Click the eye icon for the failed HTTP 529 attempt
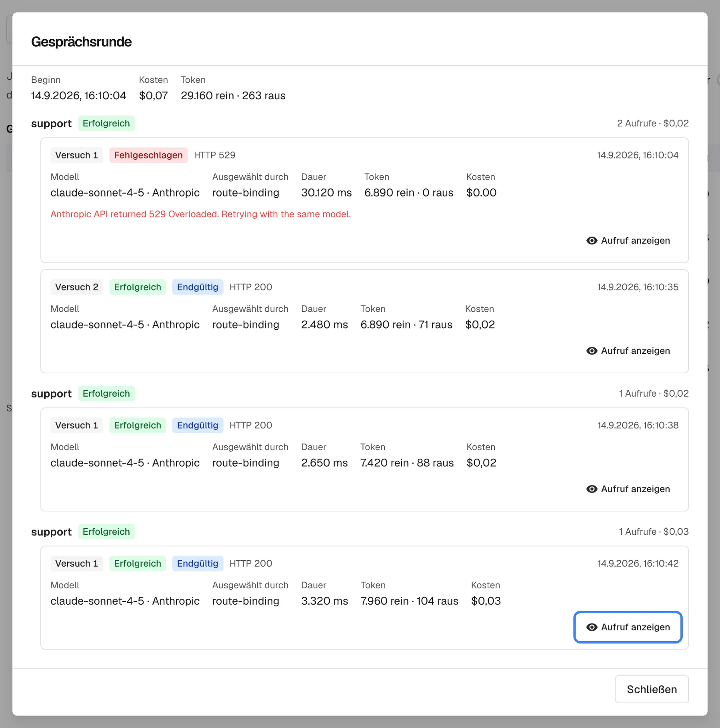This screenshot has height=728, width=720. coord(592,241)
